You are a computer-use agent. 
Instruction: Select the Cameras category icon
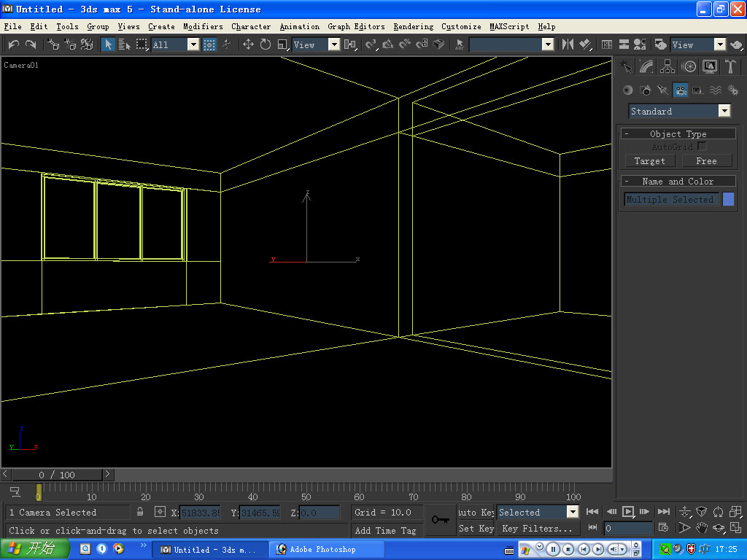click(x=681, y=90)
